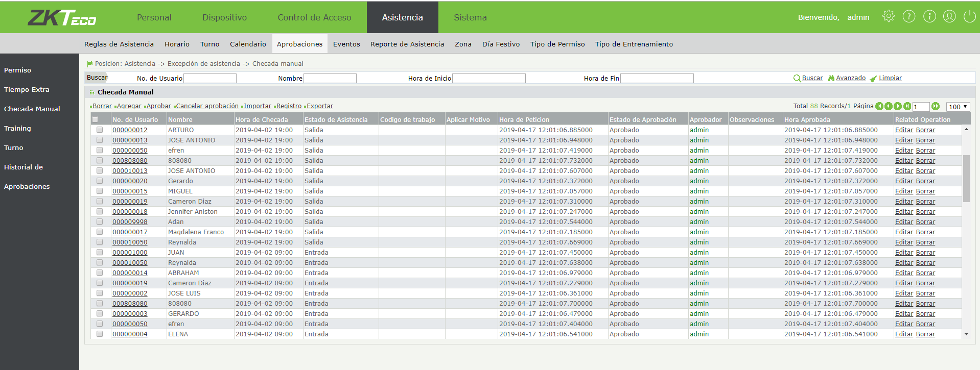Image resolution: width=980 pixels, height=370 pixels.
Task: Select Training in the left sidebar
Action: point(17,128)
